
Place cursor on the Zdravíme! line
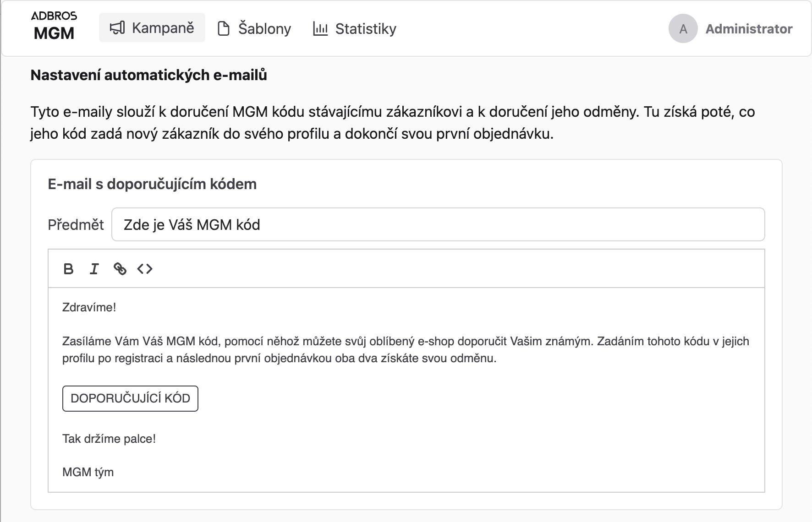click(89, 307)
